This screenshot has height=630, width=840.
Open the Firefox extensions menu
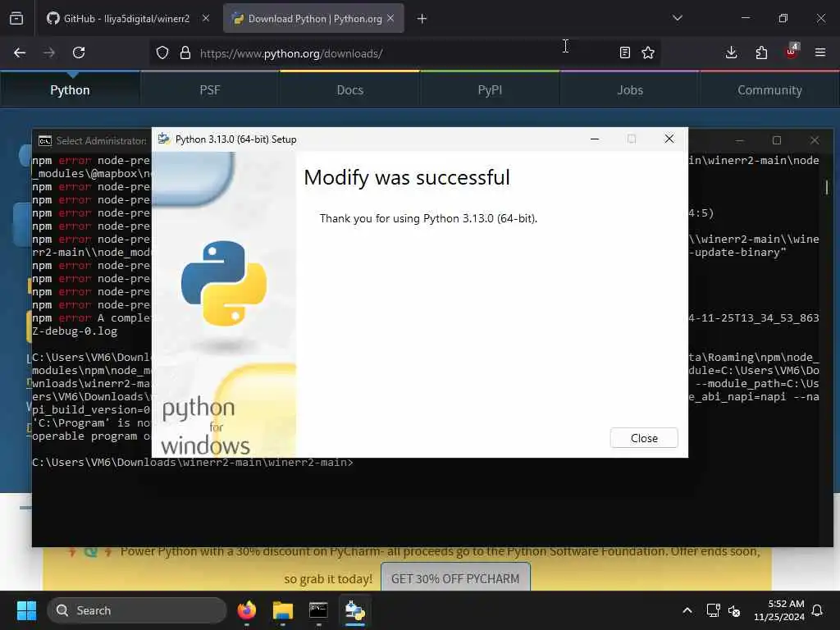coord(761,52)
